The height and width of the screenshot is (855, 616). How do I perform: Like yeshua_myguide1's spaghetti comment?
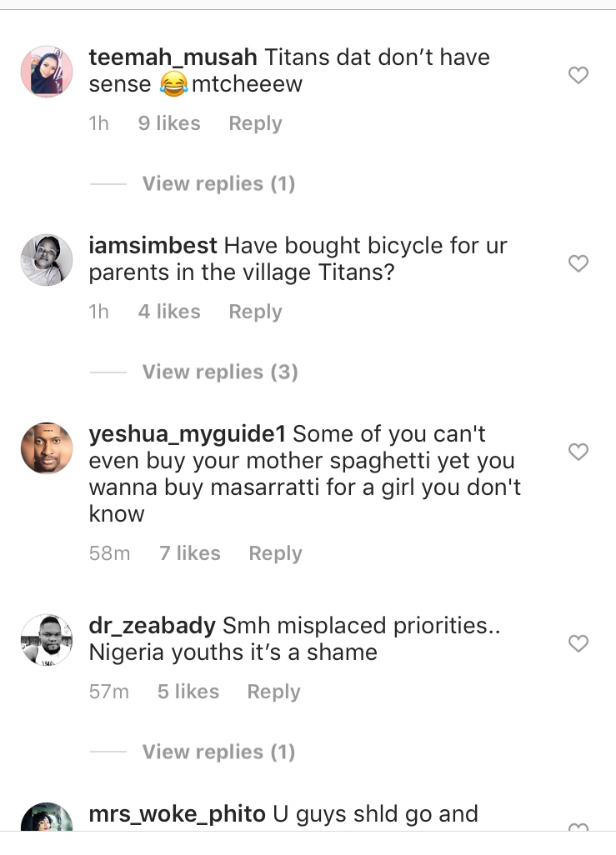tap(578, 452)
